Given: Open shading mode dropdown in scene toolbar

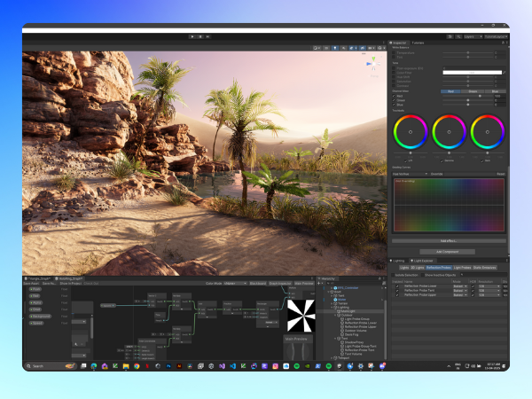Looking at the screenshot, I should click(x=317, y=48).
